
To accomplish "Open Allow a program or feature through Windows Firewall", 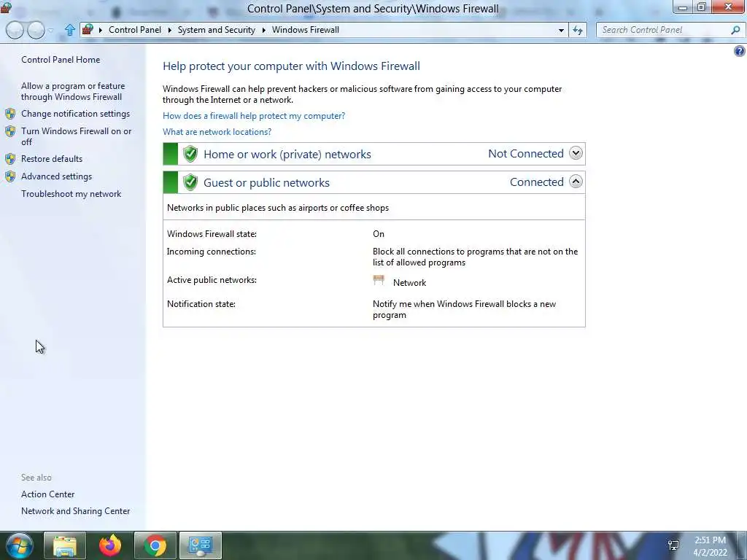I will coord(73,91).
